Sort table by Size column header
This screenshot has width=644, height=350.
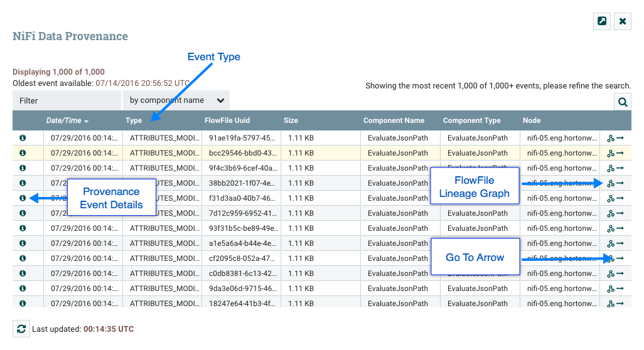291,120
